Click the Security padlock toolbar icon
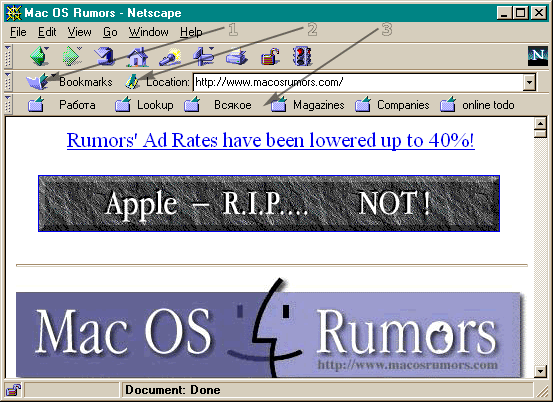Viewport: 553px width, 402px height. click(270, 56)
